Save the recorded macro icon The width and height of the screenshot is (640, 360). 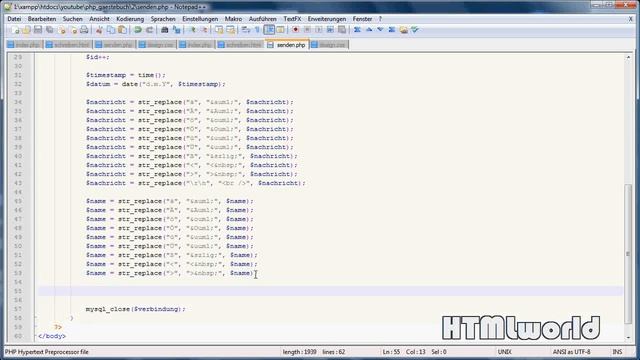click(x=342, y=30)
